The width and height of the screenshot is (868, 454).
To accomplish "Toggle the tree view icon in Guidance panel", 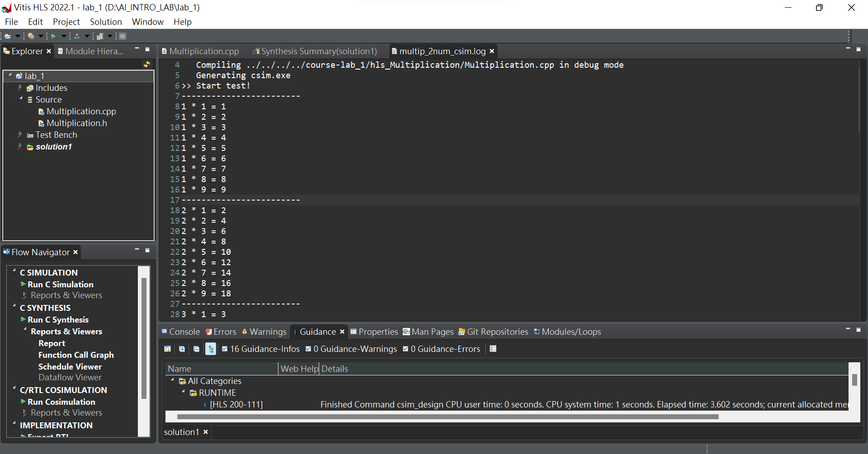I will (211, 349).
